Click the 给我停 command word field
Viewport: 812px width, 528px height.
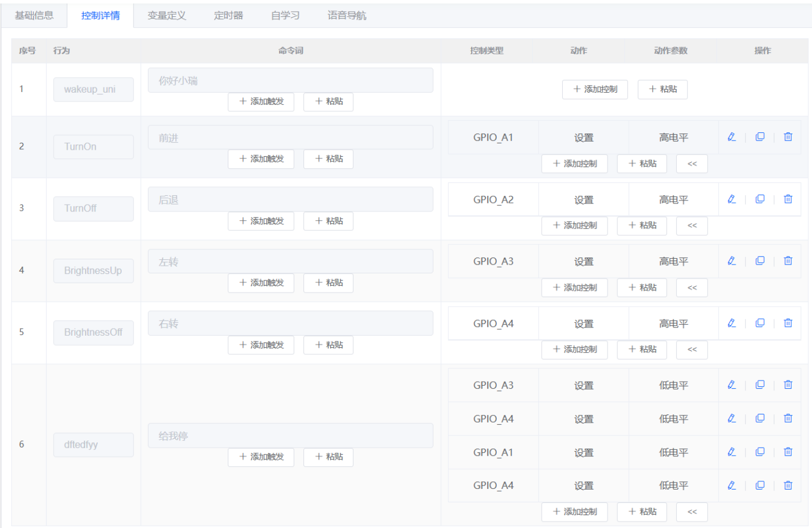pyautogui.click(x=291, y=436)
